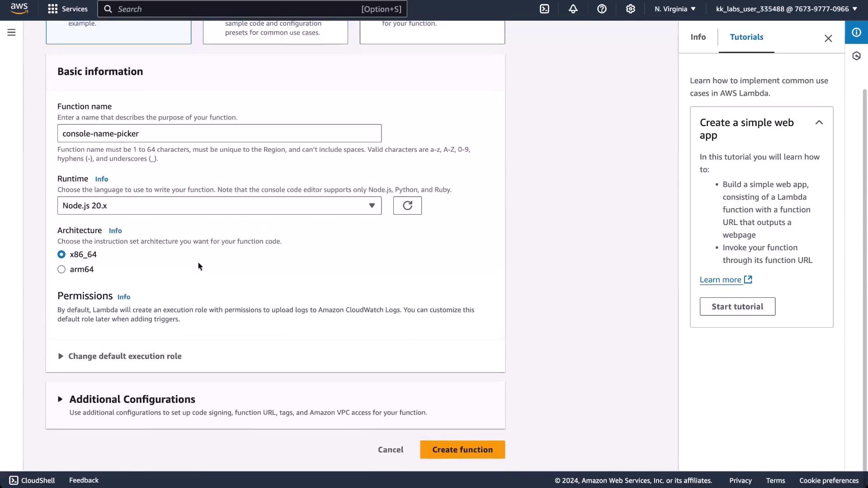Image resolution: width=868 pixels, height=488 pixels.
Task: Select the x86_64 architecture
Action: tap(61, 254)
